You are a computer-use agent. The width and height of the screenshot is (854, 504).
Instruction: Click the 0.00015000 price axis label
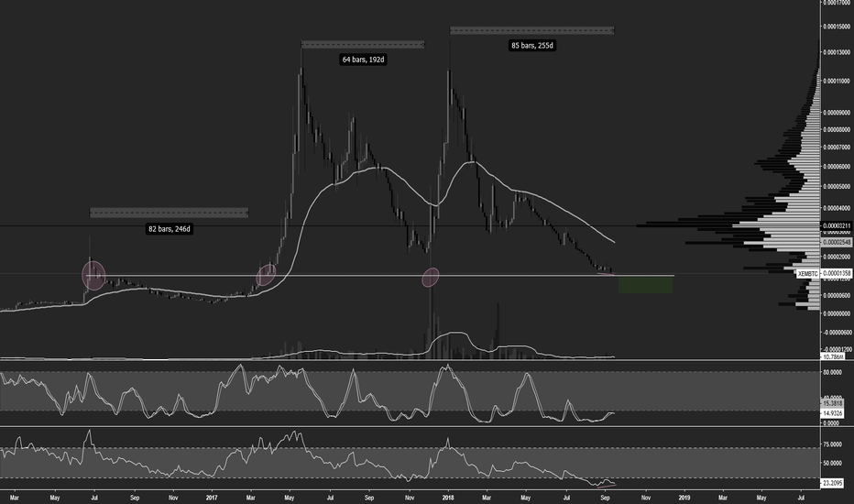[838, 27]
